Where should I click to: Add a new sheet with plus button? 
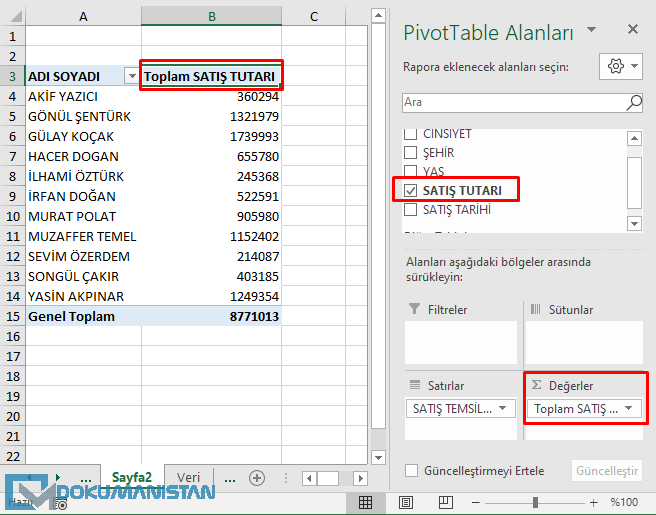pyautogui.click(x=257, y=478)
